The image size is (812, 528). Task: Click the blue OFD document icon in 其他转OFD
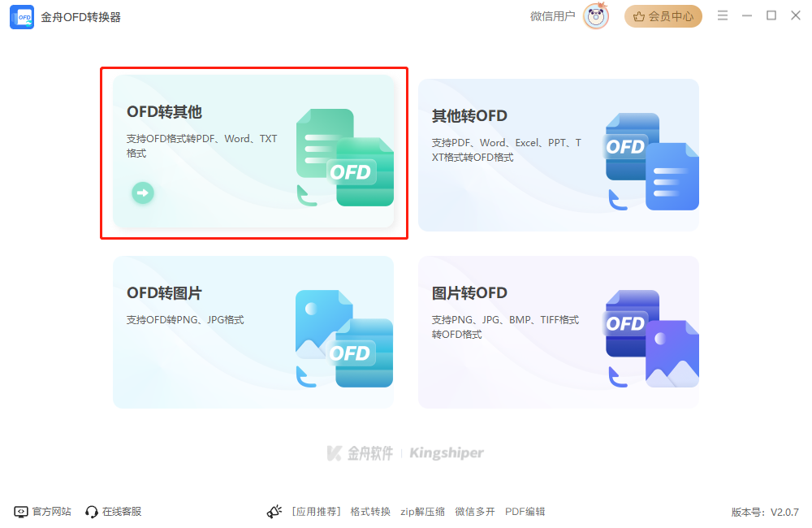[x=652, y=162]
